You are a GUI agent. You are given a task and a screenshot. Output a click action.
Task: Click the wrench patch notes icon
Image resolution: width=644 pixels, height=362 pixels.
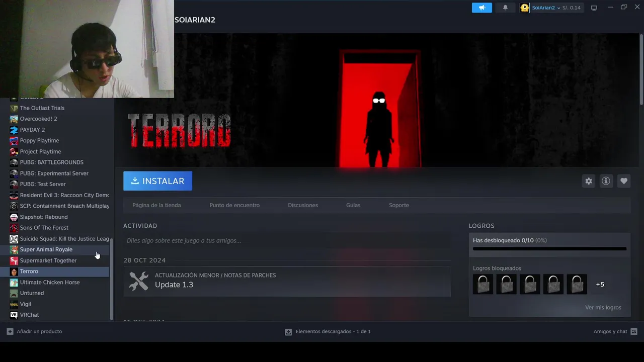pos(139,281)
